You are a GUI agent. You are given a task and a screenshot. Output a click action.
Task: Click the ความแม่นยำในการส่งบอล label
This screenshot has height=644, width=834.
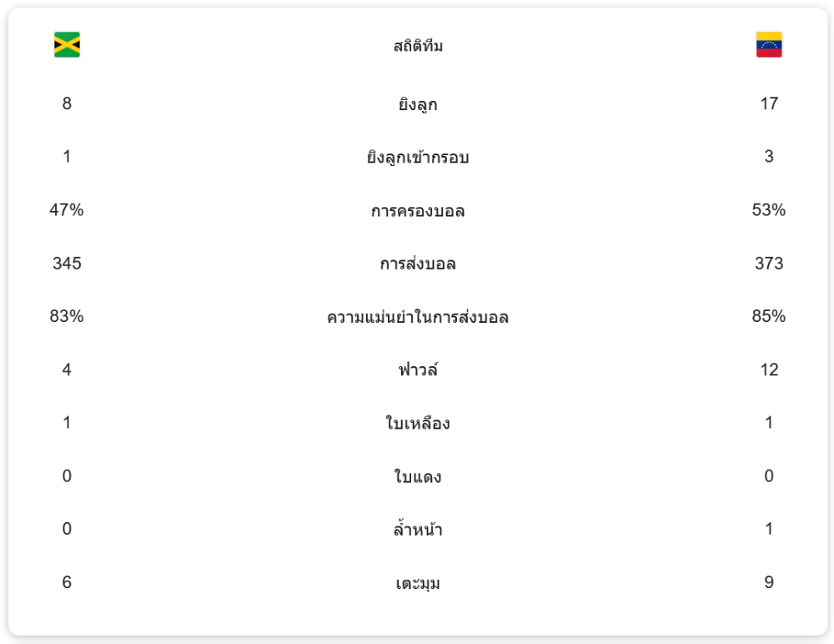click(x=418, y=317)
